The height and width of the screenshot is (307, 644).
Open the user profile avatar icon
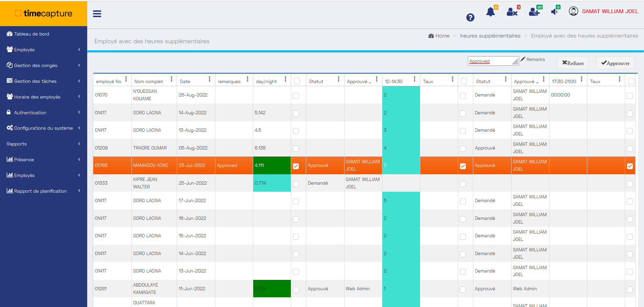(x=574, y=11)
